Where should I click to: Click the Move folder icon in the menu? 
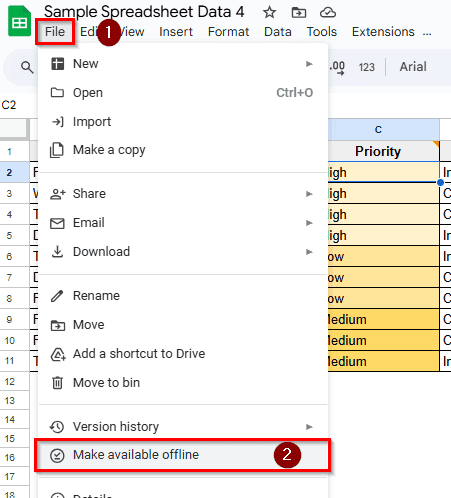point(58,325)
